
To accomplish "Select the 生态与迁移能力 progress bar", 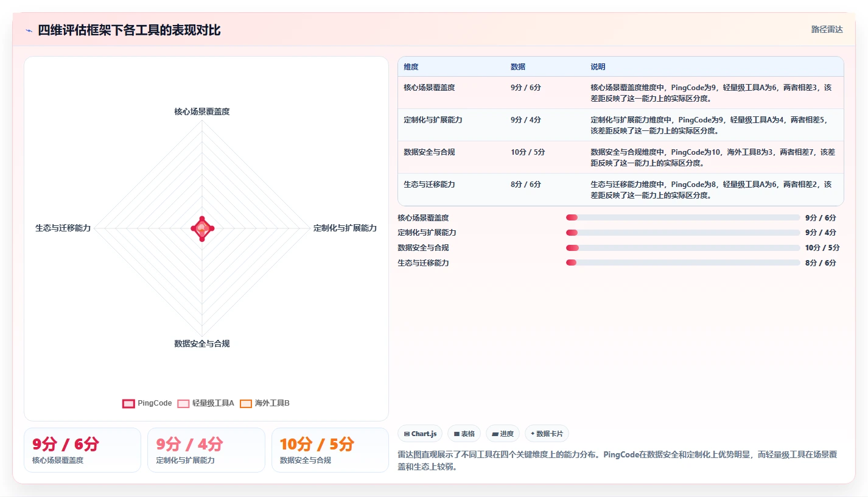I will 683,263.
